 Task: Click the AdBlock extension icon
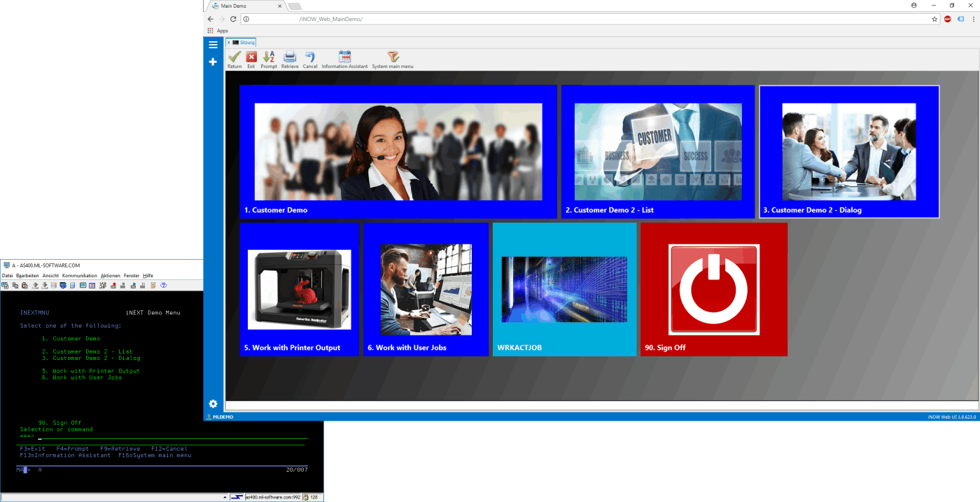(948, 19)
